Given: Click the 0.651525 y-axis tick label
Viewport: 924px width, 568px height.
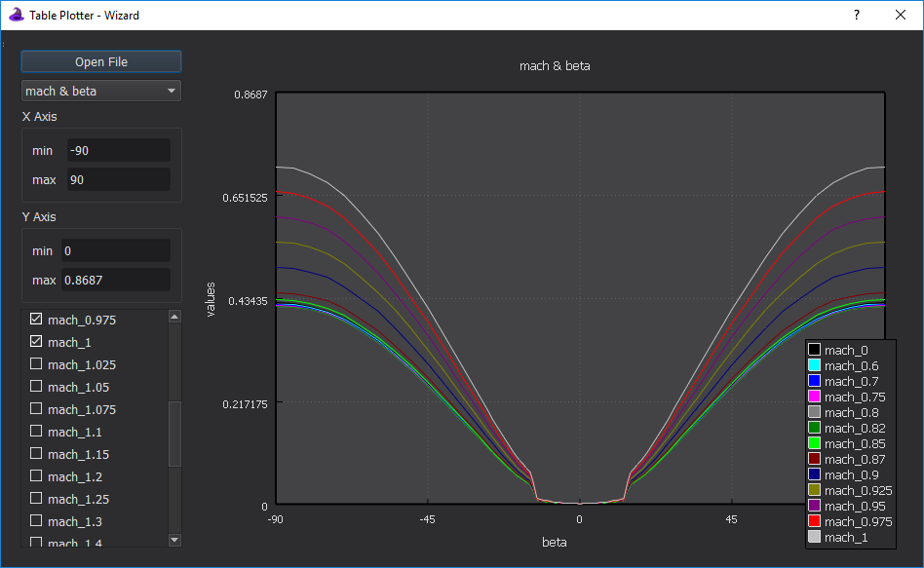Looking at the screenshot, I should (245, 198).
